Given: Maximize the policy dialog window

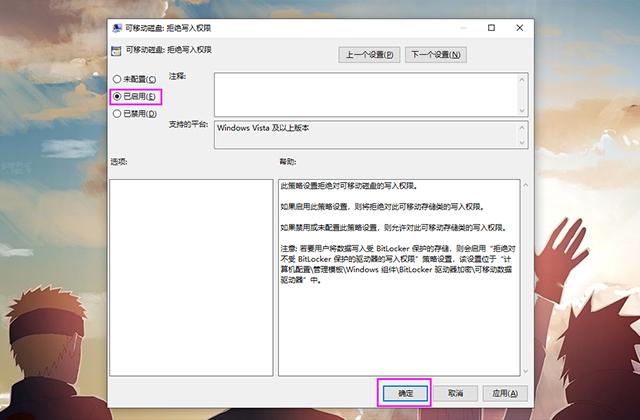Looking at the screenshot, I should [491, 28].
